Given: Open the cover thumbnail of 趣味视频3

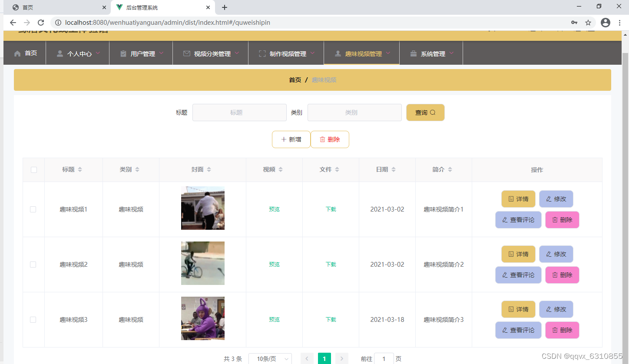Looking at the screenshot, I should point(203,318).
